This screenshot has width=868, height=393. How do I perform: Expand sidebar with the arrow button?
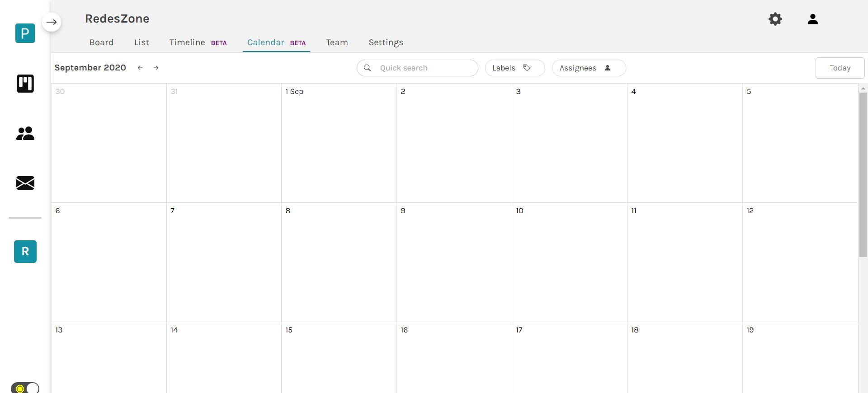coord(52,22)
